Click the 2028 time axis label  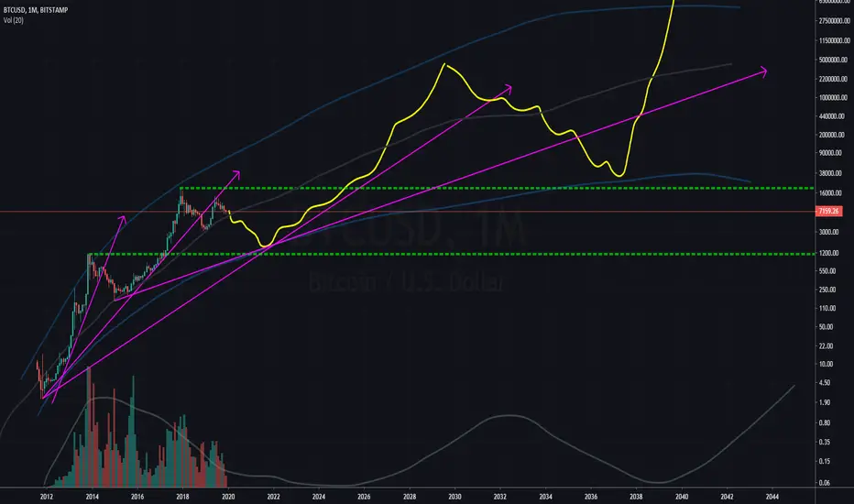410,497
